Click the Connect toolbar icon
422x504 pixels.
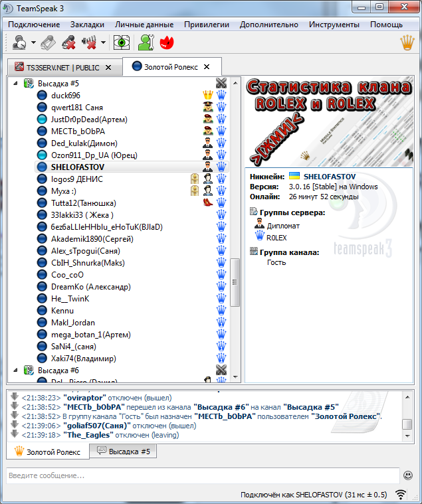pos(19,42)
